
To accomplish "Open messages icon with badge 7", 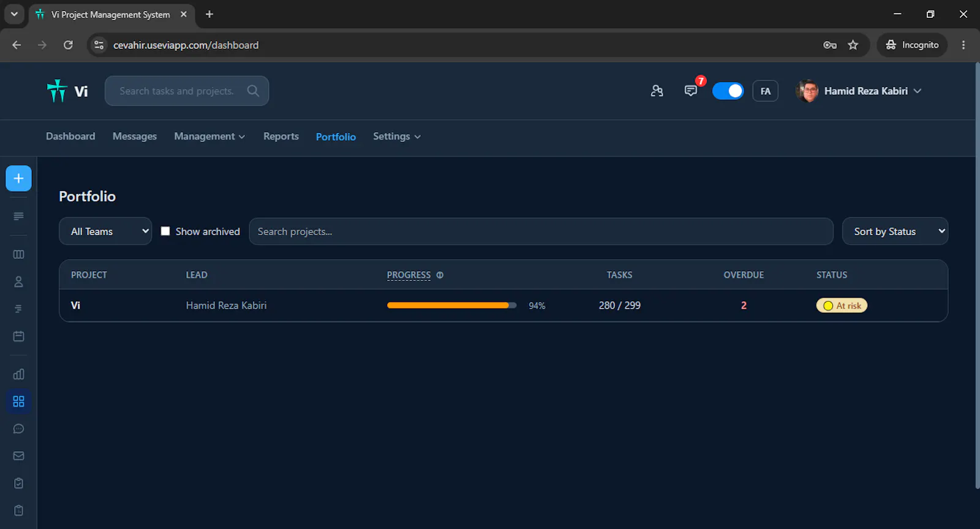I will (691, 91).
